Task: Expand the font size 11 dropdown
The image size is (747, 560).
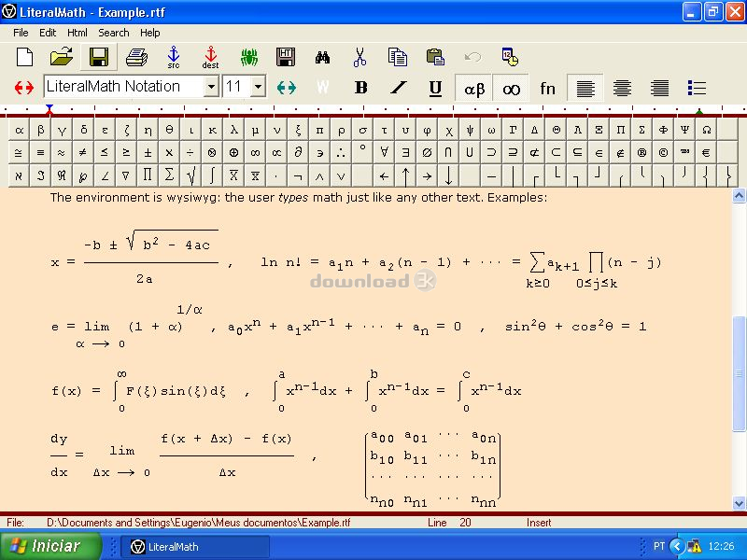Action: [258, 87]
